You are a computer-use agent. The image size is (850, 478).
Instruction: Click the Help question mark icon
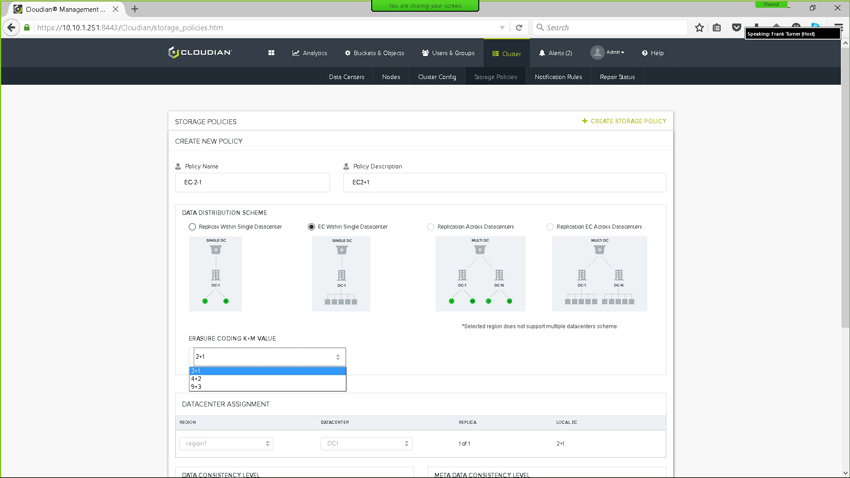[645, 53]
